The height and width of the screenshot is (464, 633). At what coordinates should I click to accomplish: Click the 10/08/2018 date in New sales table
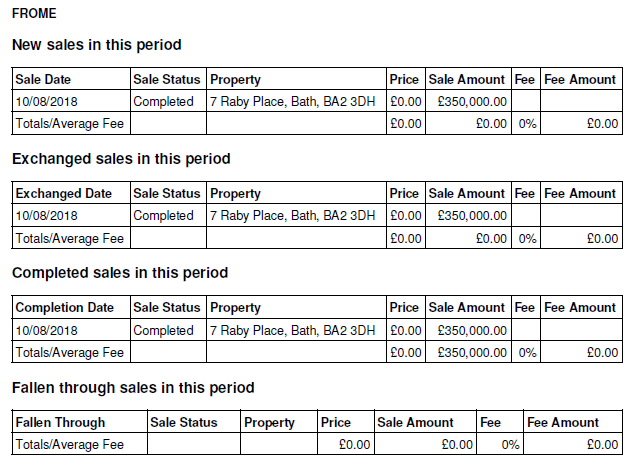coord(46,101)
